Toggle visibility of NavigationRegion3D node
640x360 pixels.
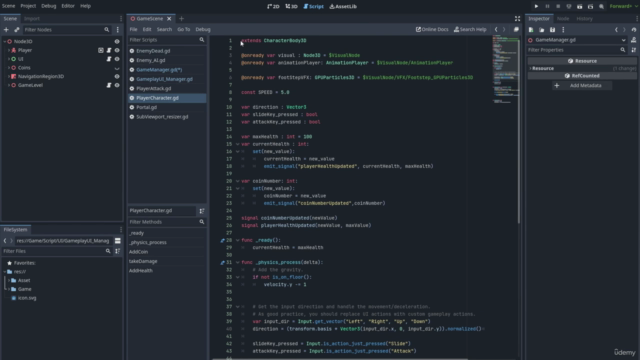point(117,77)
